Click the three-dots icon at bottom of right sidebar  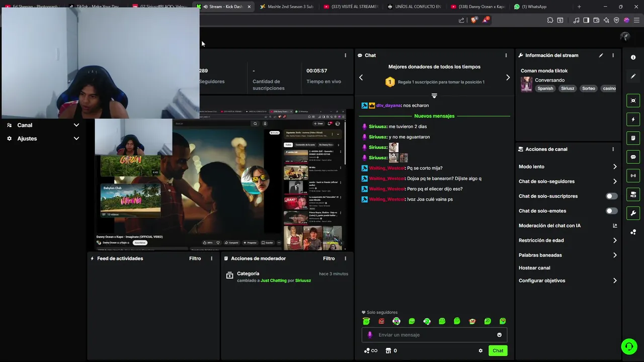coord(633,232)
